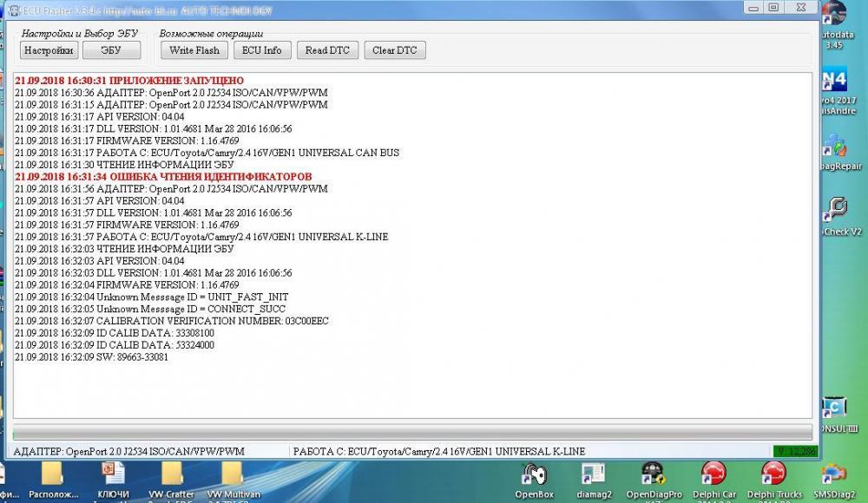868x503 pixels.
Task: Open ECU Info
Action: pyautogui.click(x=261, y=50)
